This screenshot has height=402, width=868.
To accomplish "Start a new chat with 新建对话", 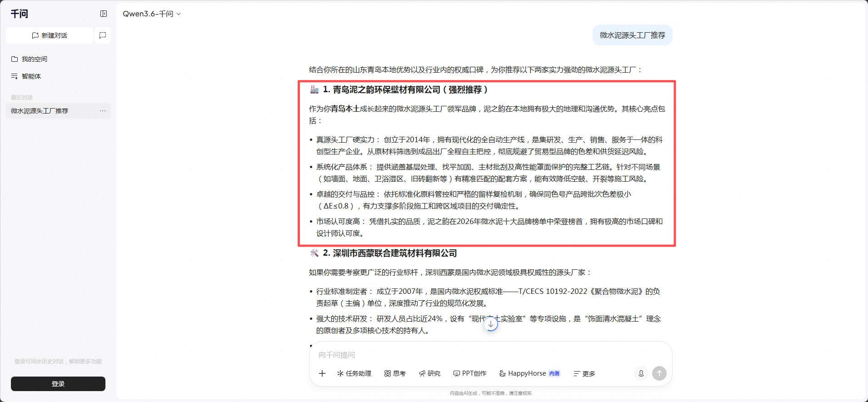I will (x=50, y=35).
